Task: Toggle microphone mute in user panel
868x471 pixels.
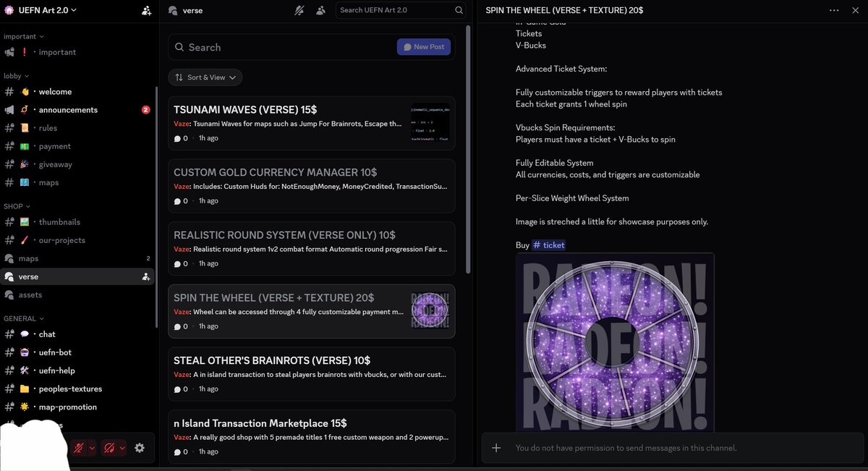Action: point(79,448)
